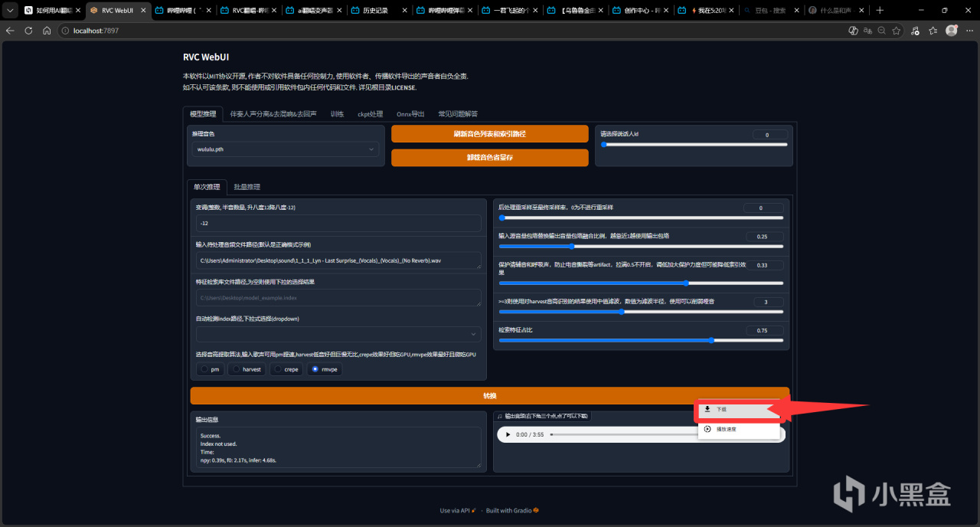The width and height of the screenshot is (980, 527).
Task: Play the output audio
Action: point(508,434)
